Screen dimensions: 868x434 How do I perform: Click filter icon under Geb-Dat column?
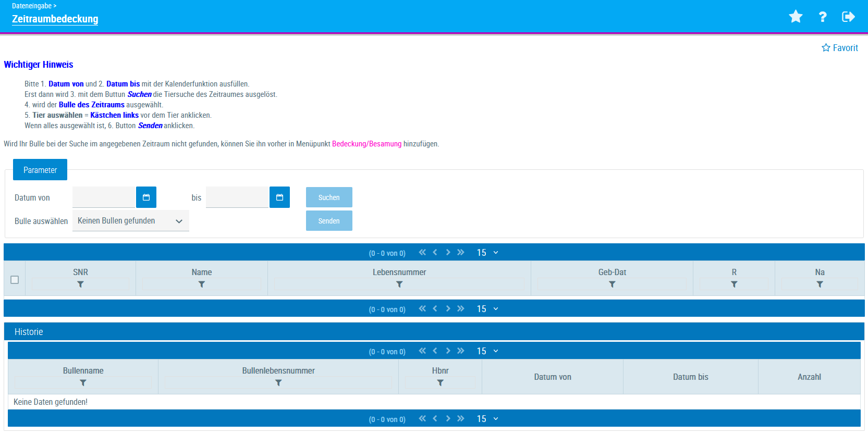pyautogui.click(x=612, y=284)
